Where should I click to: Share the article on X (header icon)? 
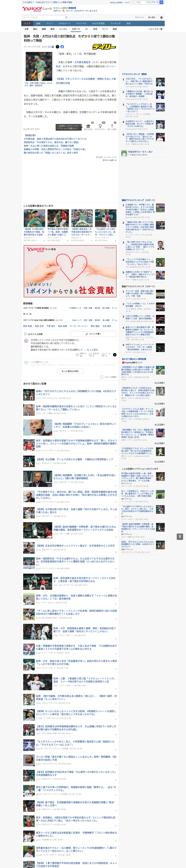(x=57, y=47)
